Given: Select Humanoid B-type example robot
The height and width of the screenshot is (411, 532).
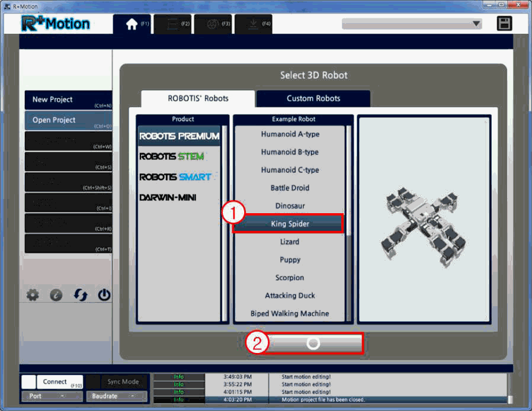Looking at the screenshot, I should 290,152.
